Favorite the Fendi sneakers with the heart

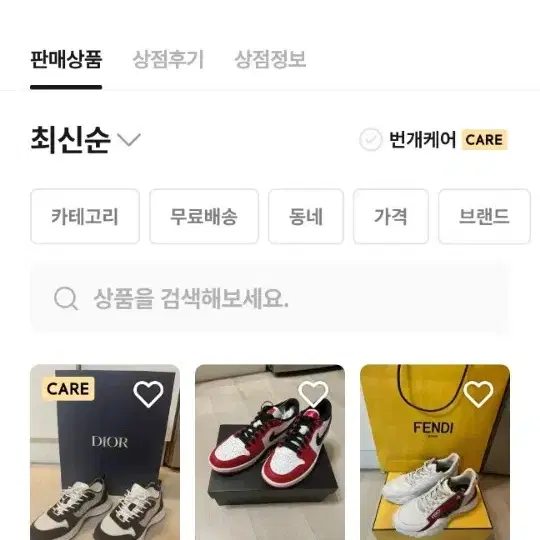(x=478, y=394)
